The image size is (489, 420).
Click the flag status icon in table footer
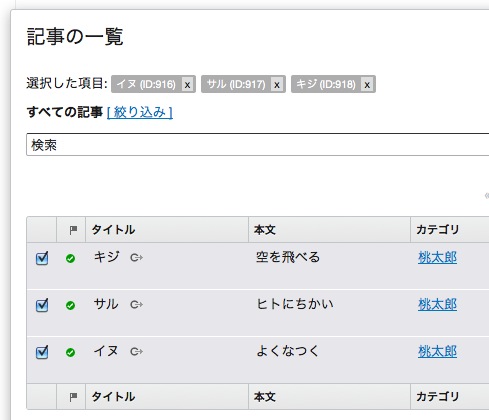tap(73, 397)
